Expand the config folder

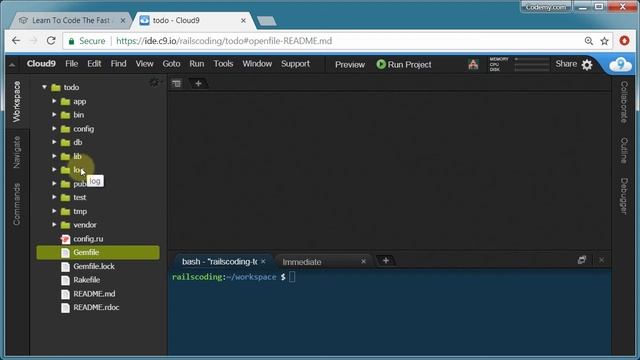click(x=54, y=129)
